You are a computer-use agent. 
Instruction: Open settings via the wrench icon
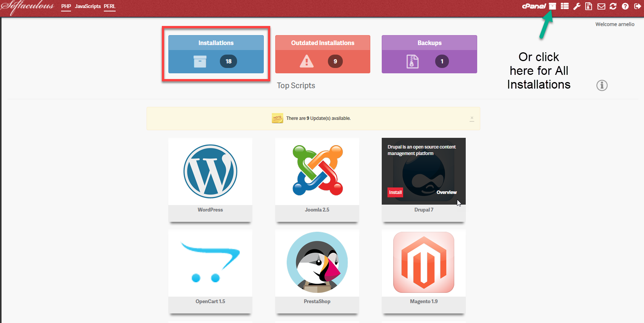coord(577,6)
